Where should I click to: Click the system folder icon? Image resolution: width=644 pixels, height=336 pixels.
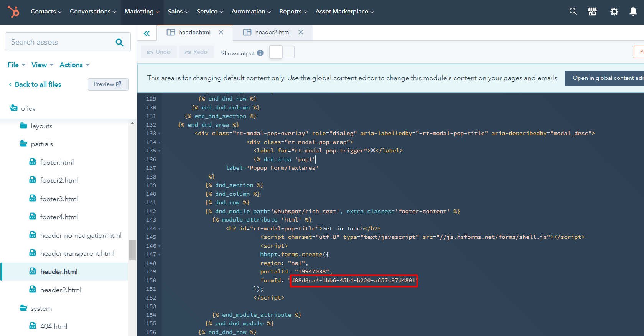point(23,308)
